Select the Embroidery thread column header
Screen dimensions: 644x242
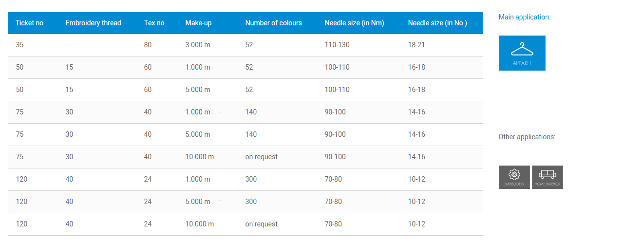click(x=93, y=23)
